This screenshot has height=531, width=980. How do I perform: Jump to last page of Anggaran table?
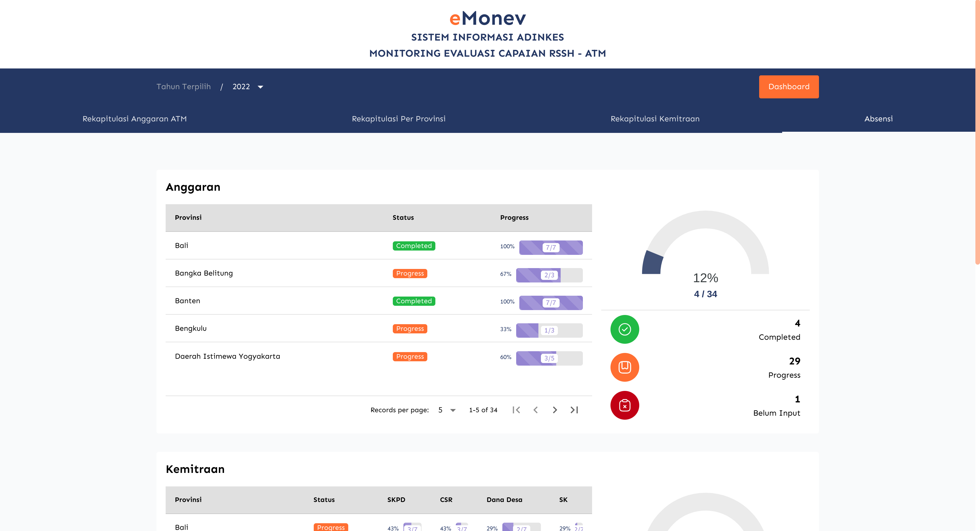(574, 410)
